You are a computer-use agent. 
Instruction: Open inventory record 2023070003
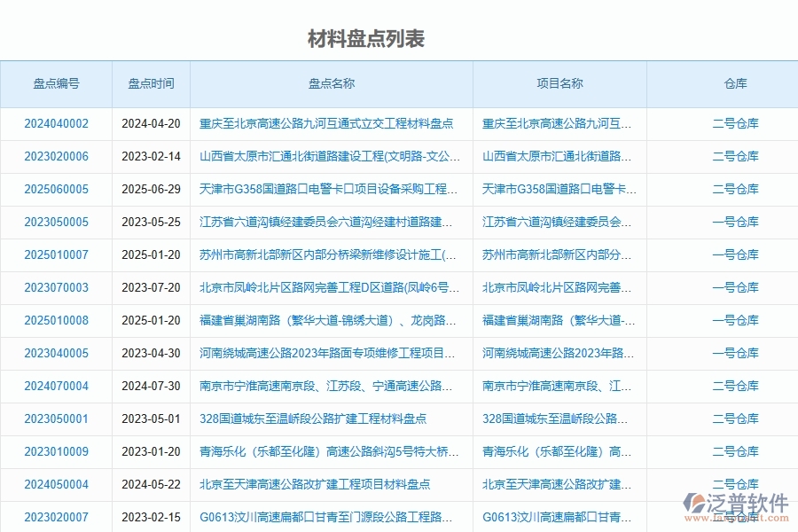57,288
